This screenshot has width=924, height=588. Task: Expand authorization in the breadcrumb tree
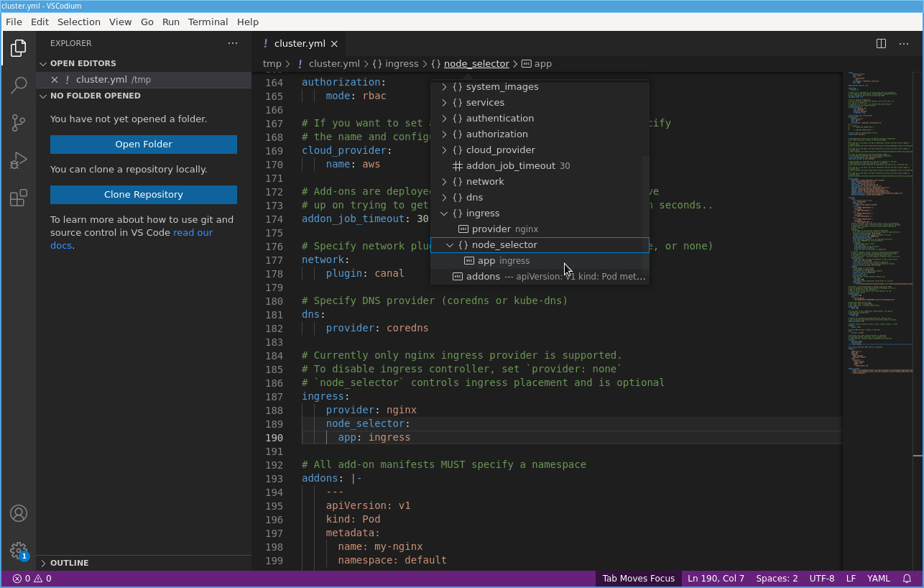click(444, 134)
